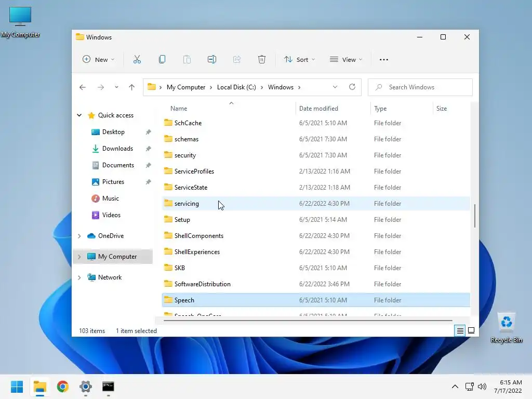Open Music in Quick access

pyautogui.click(x=110, y=198)
